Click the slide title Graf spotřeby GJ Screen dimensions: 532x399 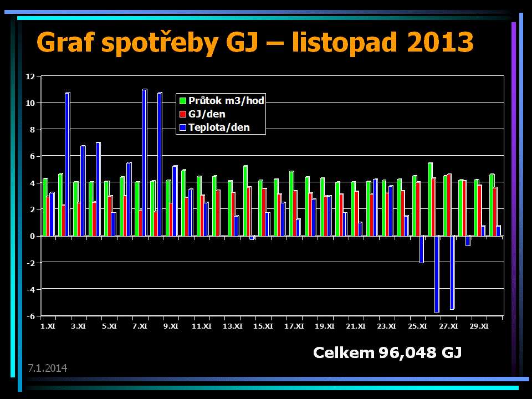(x=254, y=43)
